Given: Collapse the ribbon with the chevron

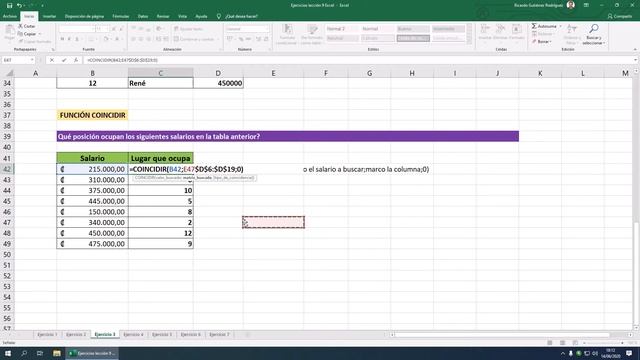Looking at the screenshot, I should (x=635, y=49).
